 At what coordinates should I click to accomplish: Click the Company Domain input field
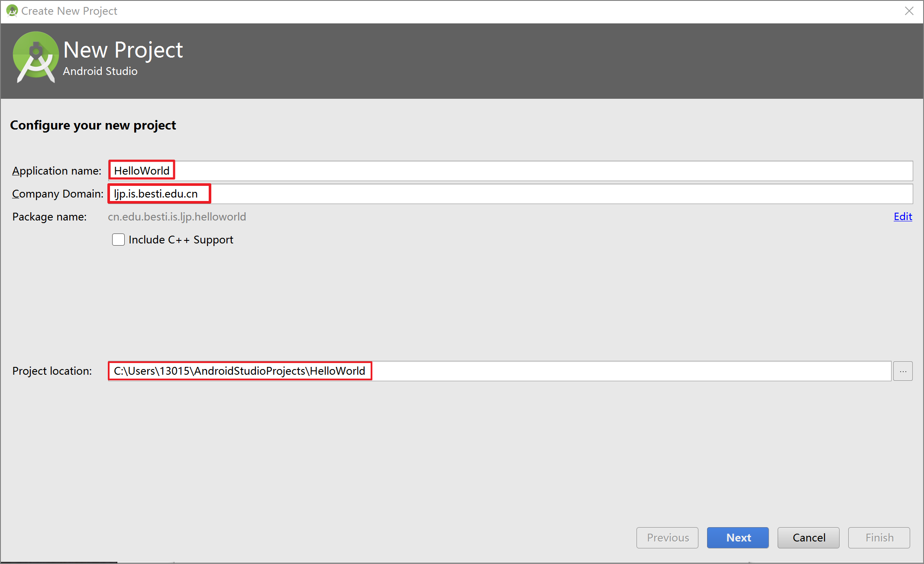point(510,194)
